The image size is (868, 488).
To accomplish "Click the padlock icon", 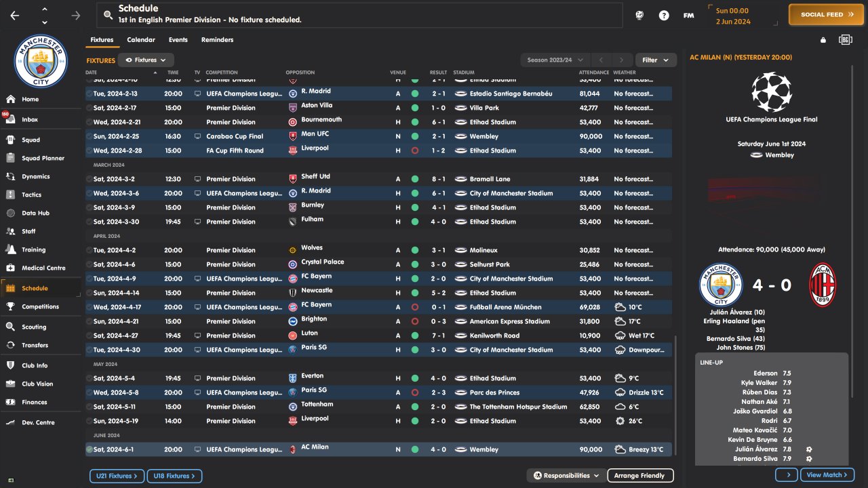I will pos(823,40).
